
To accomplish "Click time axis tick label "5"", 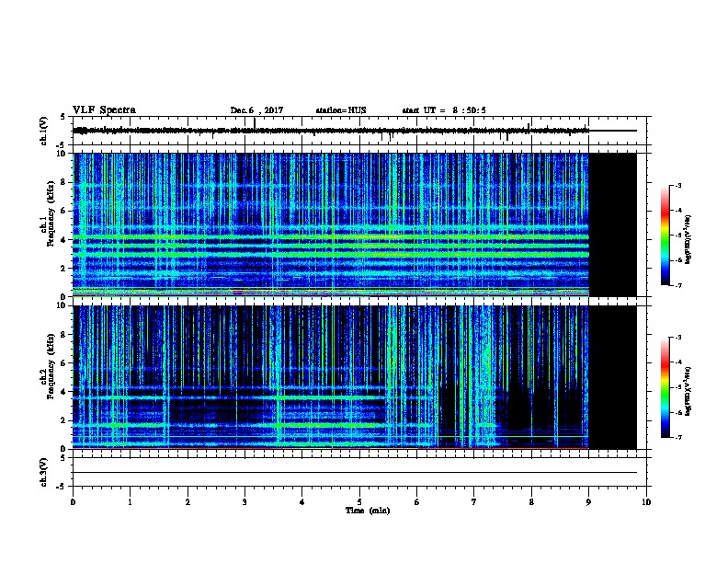I will click(x=359, y=502).
